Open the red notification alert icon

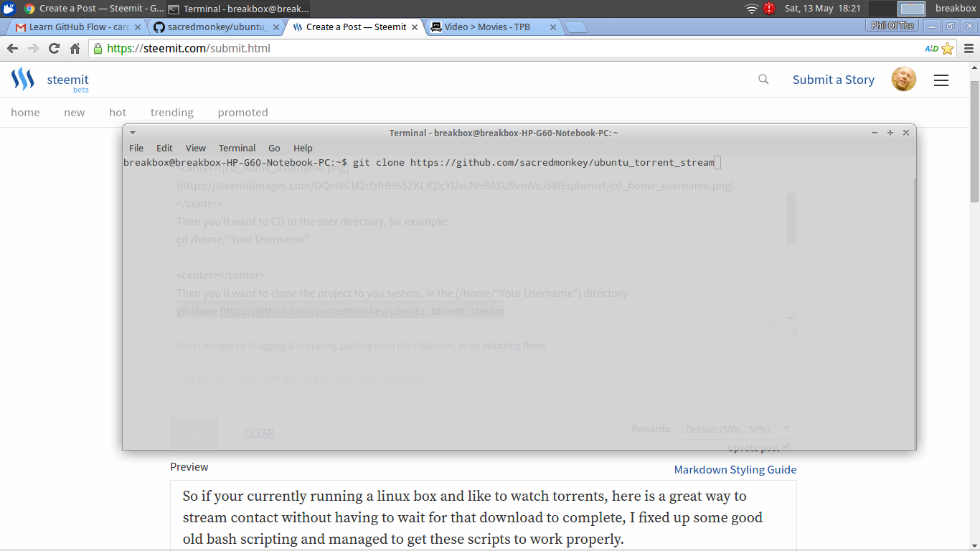tap(770, 9)
